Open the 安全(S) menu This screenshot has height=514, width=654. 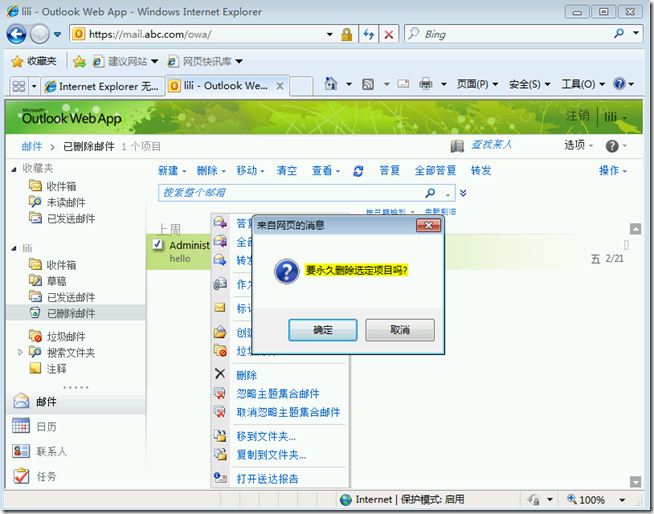click(x=530, y=84)
